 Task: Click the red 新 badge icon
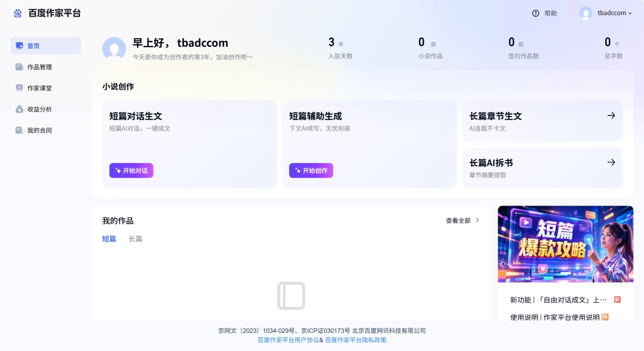[x=617, y=300]
